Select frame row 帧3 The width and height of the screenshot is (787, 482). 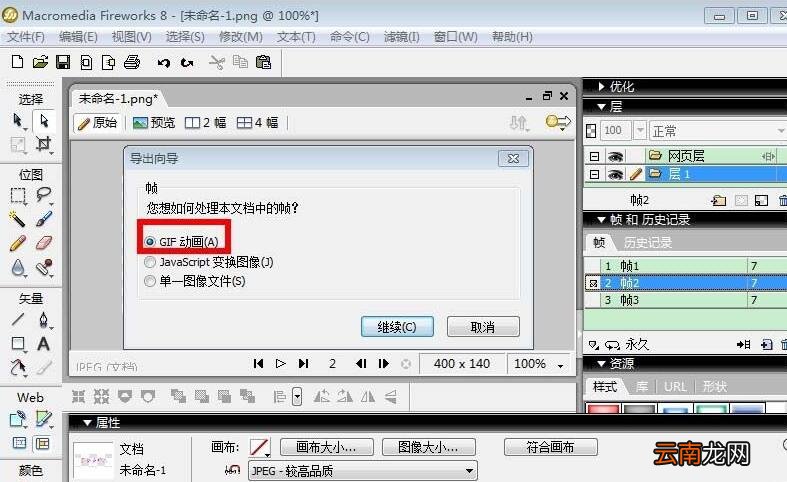[686, 300]
